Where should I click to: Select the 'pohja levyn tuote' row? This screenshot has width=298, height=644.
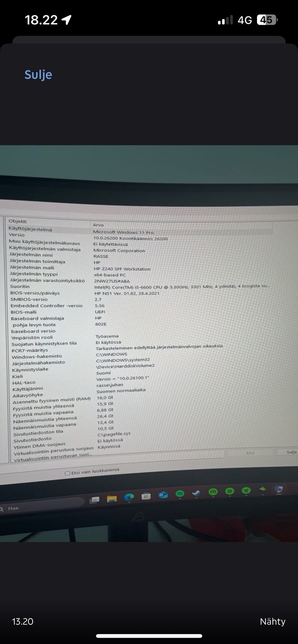click(34, 325)
